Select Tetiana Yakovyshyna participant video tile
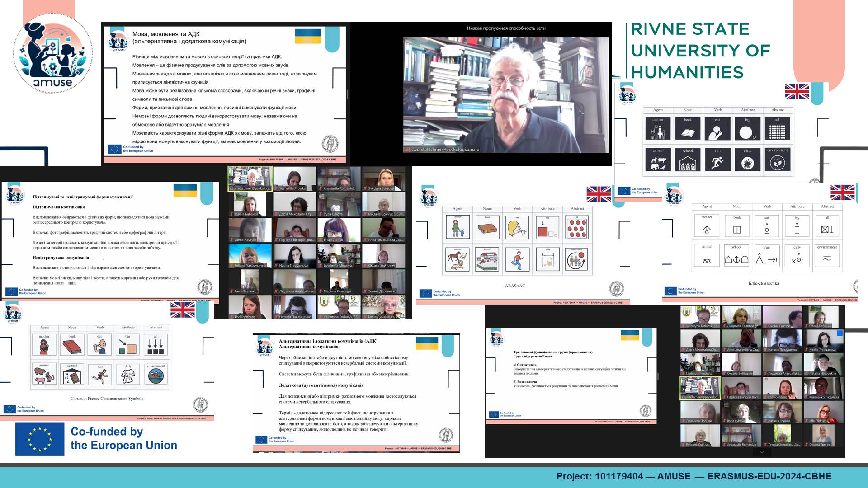 pos(250,255)
